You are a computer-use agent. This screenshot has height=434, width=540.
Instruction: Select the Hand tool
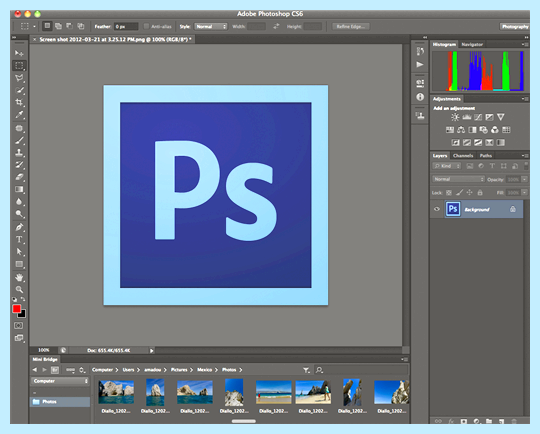pos(19,278)
